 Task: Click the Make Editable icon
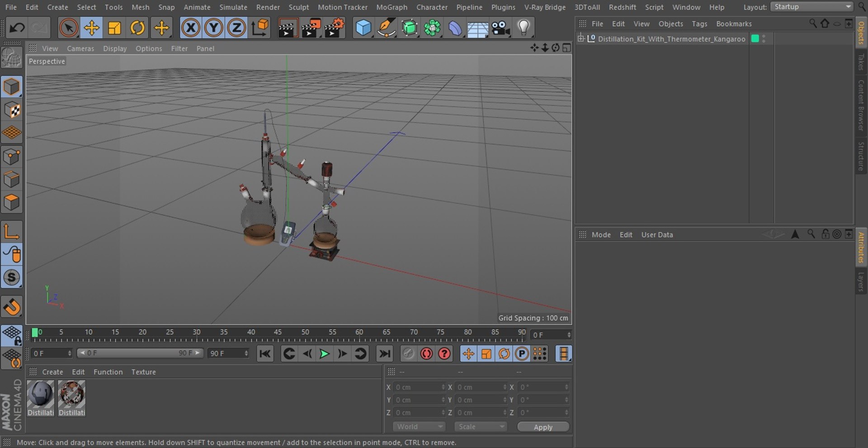12,58
